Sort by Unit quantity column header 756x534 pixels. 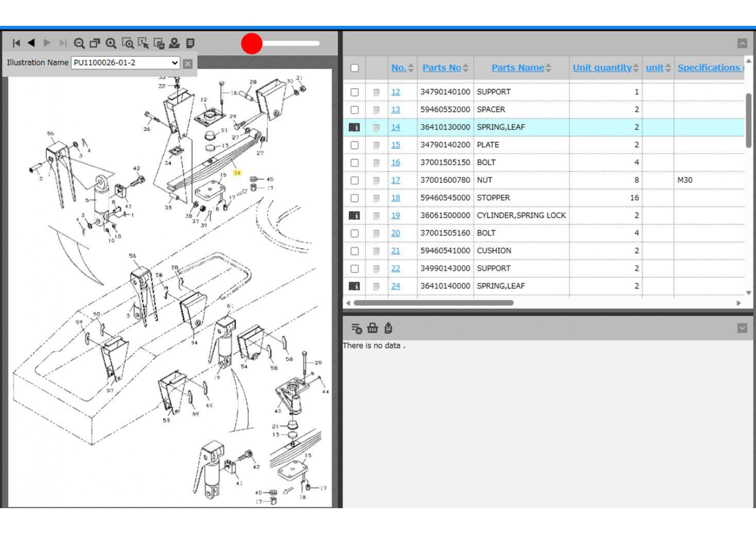[x=602, y=68]
